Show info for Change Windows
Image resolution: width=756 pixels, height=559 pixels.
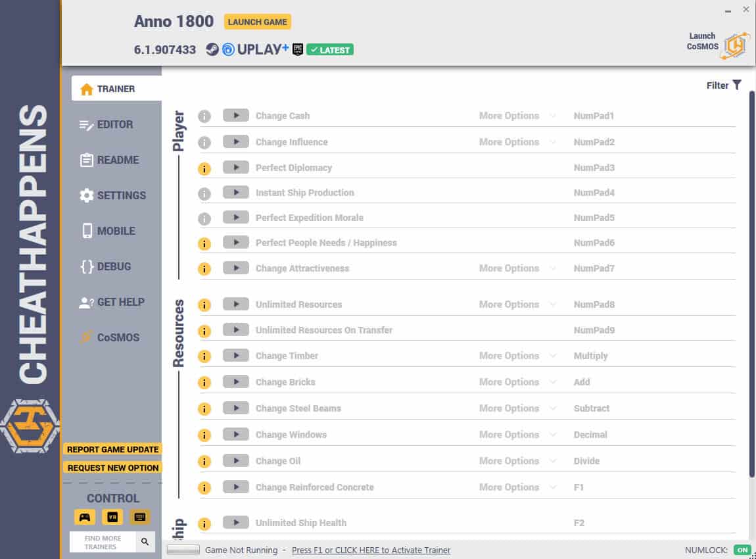pyautogui.click(x=204, y=435)
